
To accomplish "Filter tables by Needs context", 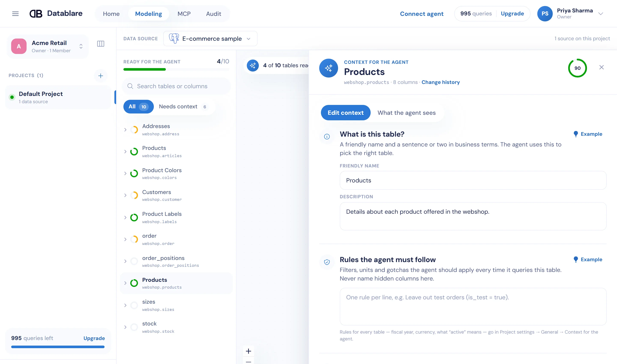I will tap(184, 106).
